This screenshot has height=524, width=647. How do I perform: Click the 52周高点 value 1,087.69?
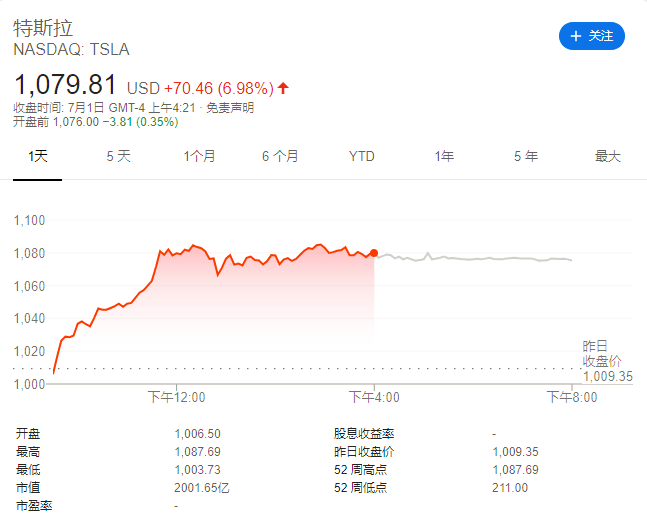(x=516, y=469)
